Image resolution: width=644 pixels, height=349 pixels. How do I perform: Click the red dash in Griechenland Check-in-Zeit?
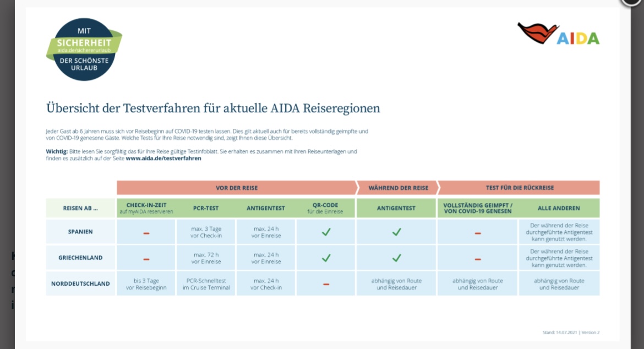[x=146, y=259]
